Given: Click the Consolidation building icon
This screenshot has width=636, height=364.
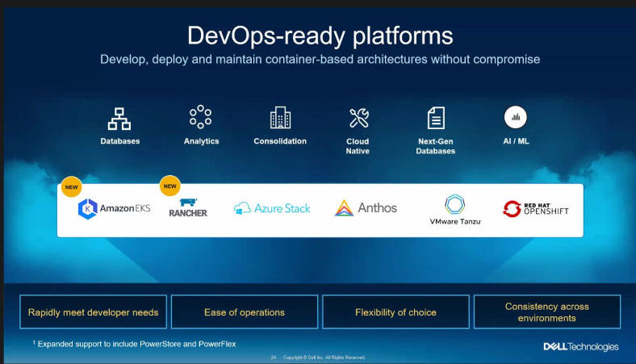Looking at the screenshot, I should pos(280,118).
